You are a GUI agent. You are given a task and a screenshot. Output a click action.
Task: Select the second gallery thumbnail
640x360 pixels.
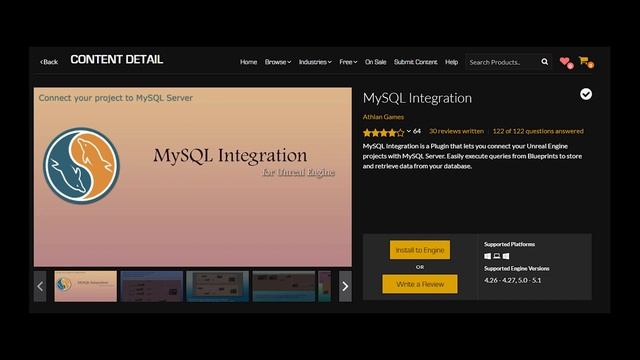coord(151,286)
